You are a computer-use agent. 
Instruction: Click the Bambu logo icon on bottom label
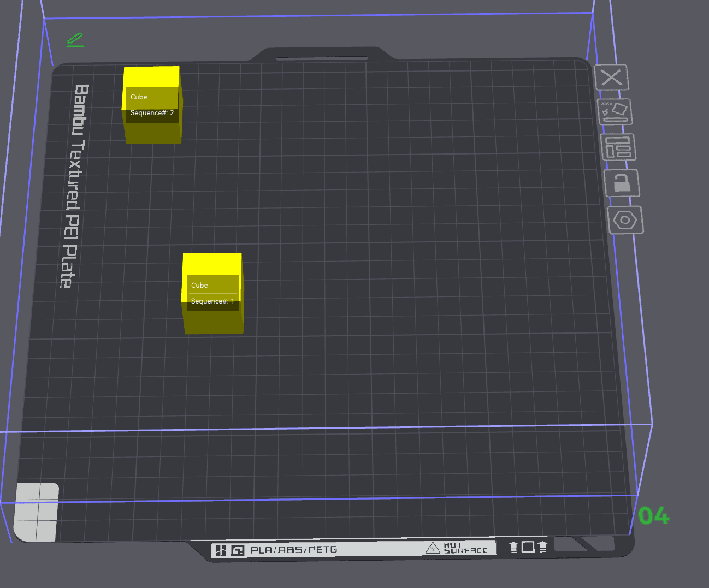[221, 550]
